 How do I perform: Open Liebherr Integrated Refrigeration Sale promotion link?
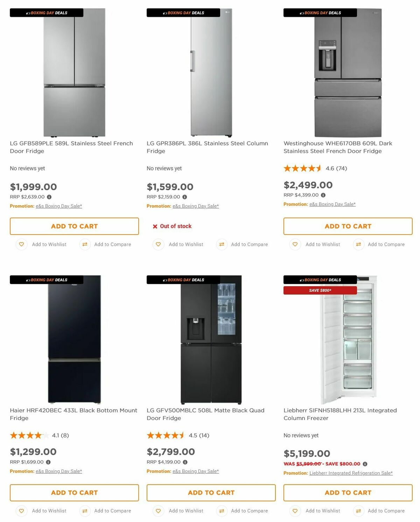(351, 473)
